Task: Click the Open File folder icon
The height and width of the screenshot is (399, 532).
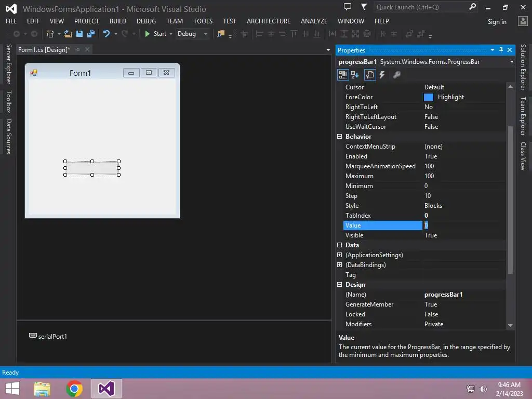Action: [x=68, y=34]
